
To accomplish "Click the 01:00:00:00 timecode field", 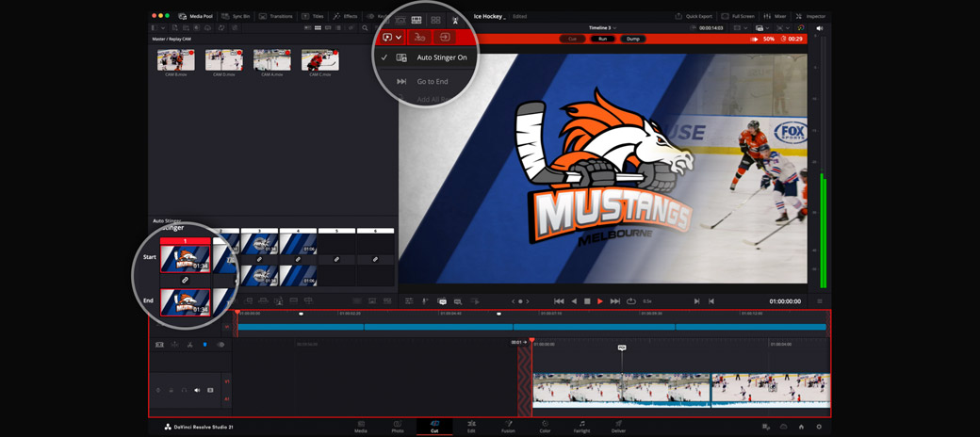I will 784,301.
